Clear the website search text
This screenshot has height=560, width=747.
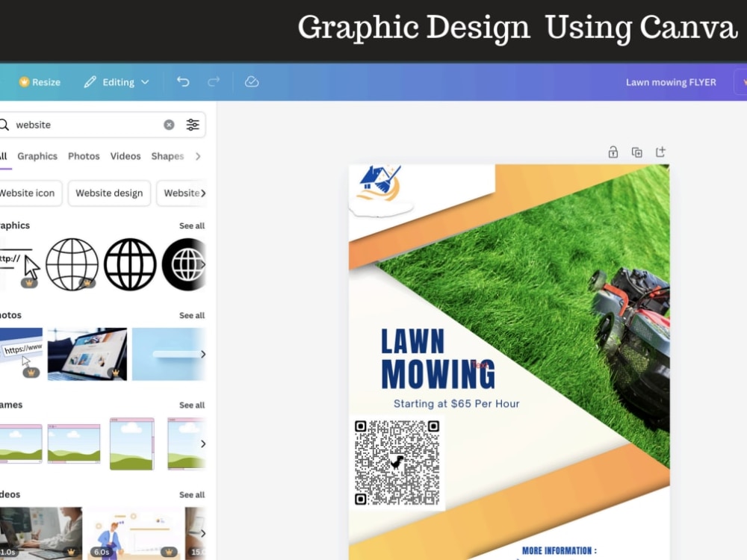(x=169, y=125)
